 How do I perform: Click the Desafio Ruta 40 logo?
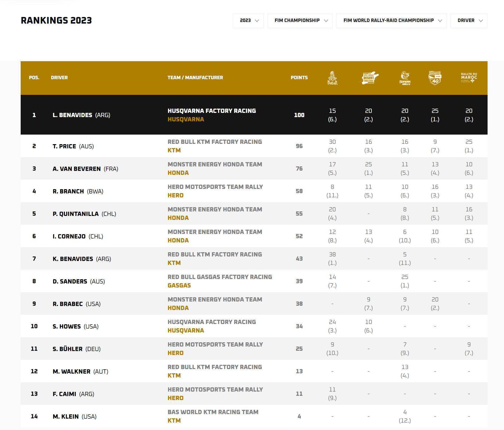[x=435, y=78]
